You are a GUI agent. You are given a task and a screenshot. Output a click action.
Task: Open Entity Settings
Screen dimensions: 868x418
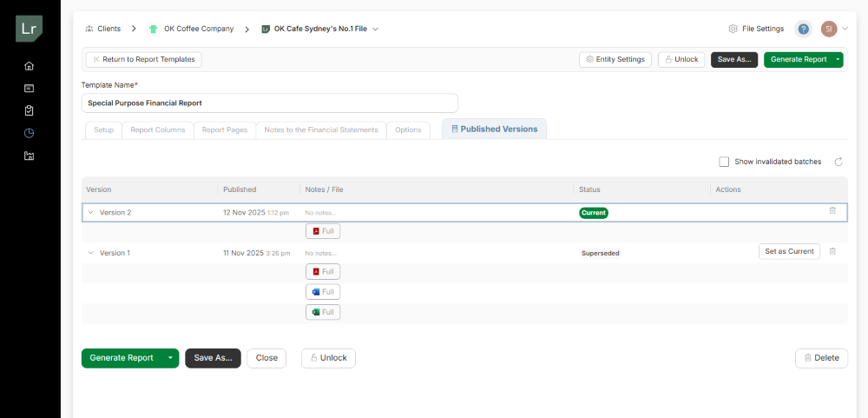615,59
